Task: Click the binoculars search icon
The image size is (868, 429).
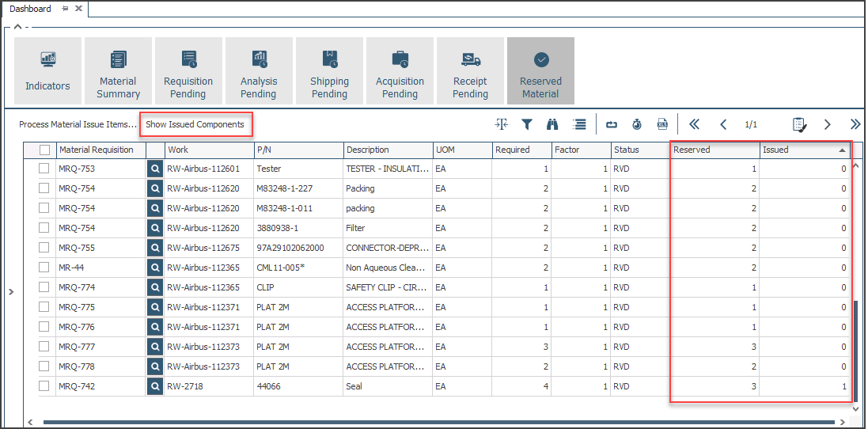Action: coord(552,124)
